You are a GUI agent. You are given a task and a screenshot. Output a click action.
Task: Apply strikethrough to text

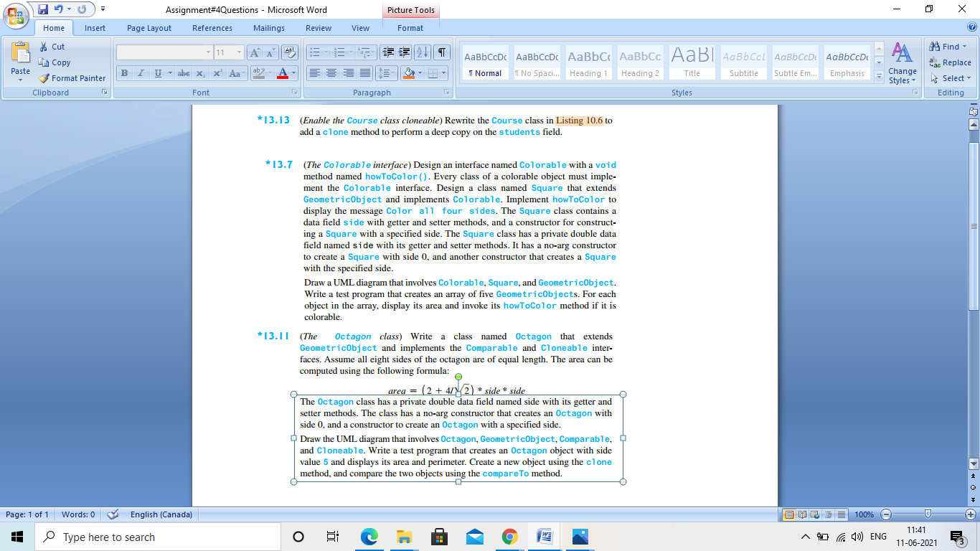pos(184,73)
